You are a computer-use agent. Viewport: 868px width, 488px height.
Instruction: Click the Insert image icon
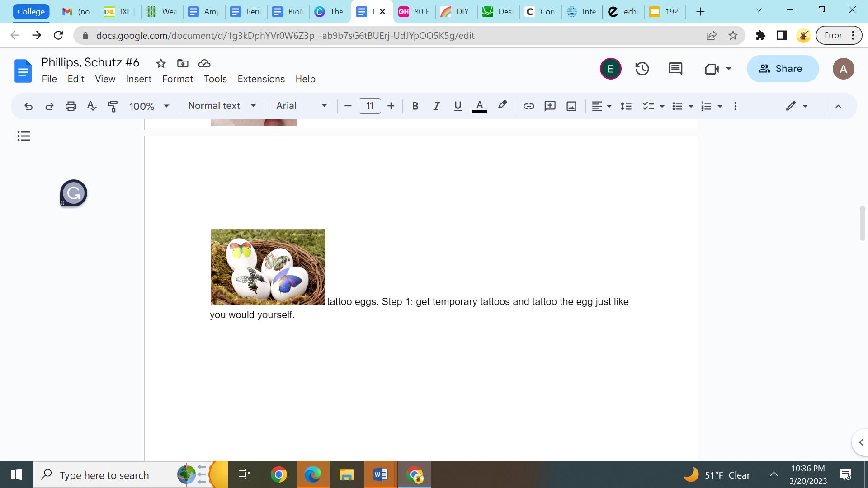point(571,106)
